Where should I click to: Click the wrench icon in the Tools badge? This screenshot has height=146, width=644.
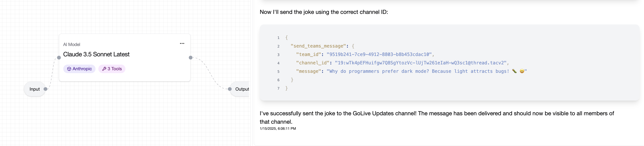104,69
